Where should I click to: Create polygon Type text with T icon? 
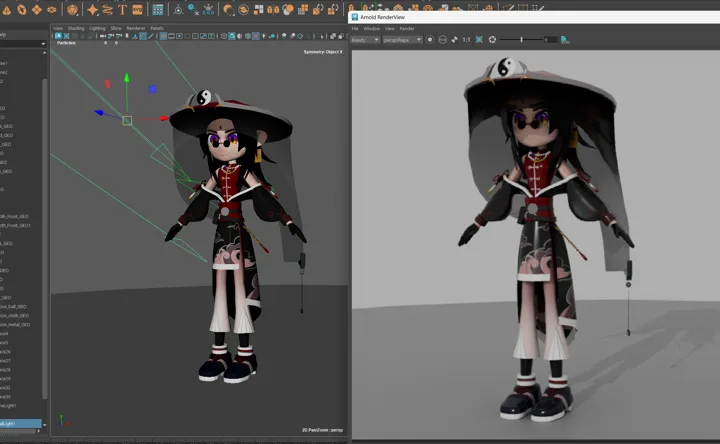coord(122,10)
